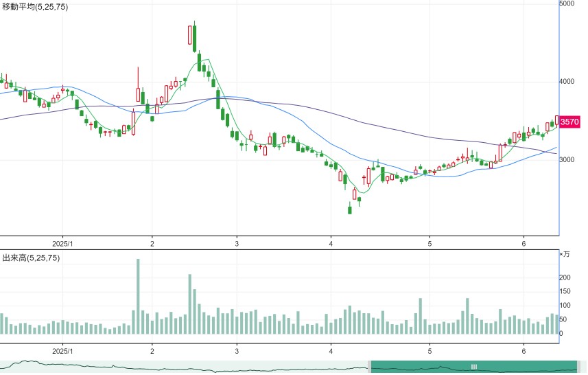This screenshot has width=588, height=375.
Task: Select the right handle of range selector
Action: pyautogui.click(x=578, y=366)
